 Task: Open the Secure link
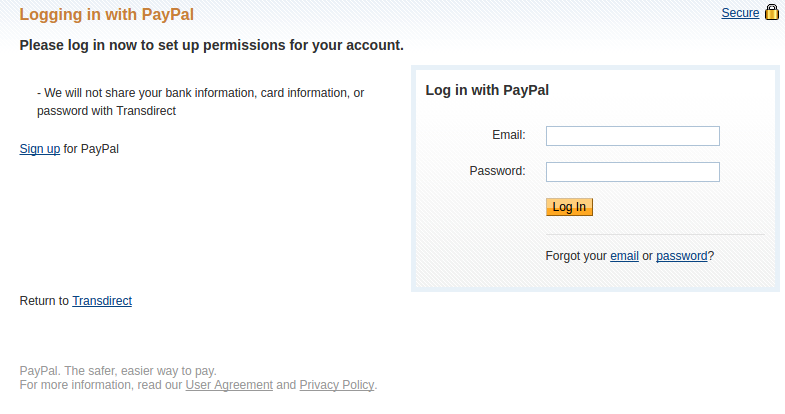(x=740, y=13)
